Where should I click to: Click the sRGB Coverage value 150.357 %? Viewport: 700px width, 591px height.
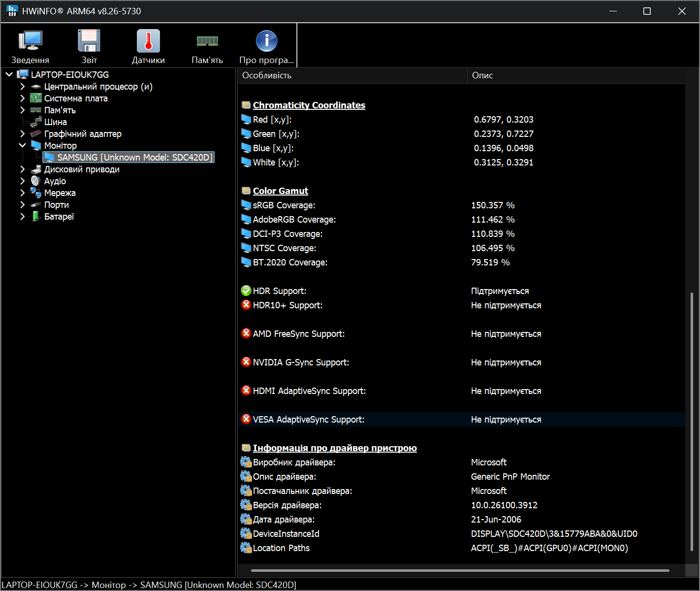click(x=493, y=205)
